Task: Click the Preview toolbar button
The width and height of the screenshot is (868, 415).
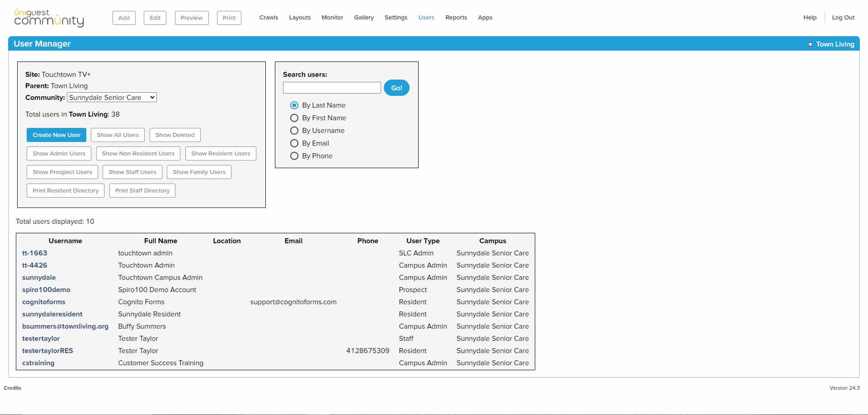Action: 192,18
